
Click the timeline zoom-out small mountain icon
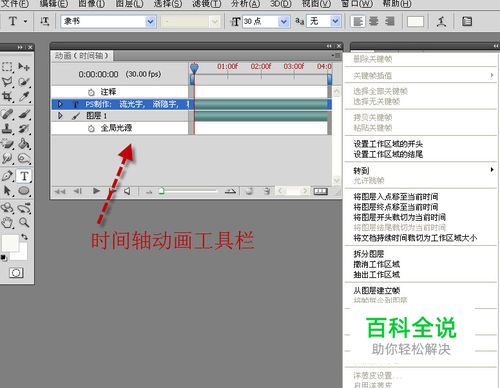(x=149, y=192)
